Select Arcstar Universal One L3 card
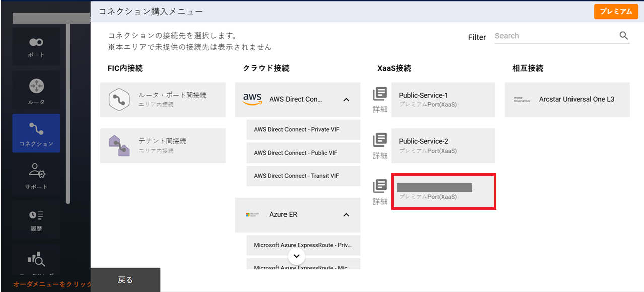 coord(567,100)
